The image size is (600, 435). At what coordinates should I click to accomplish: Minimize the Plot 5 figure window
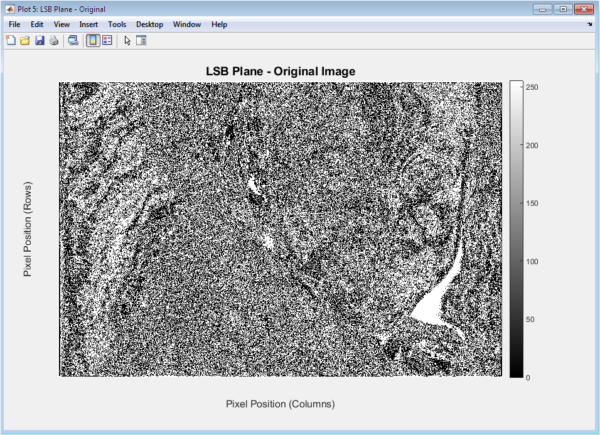coord(543,9)
